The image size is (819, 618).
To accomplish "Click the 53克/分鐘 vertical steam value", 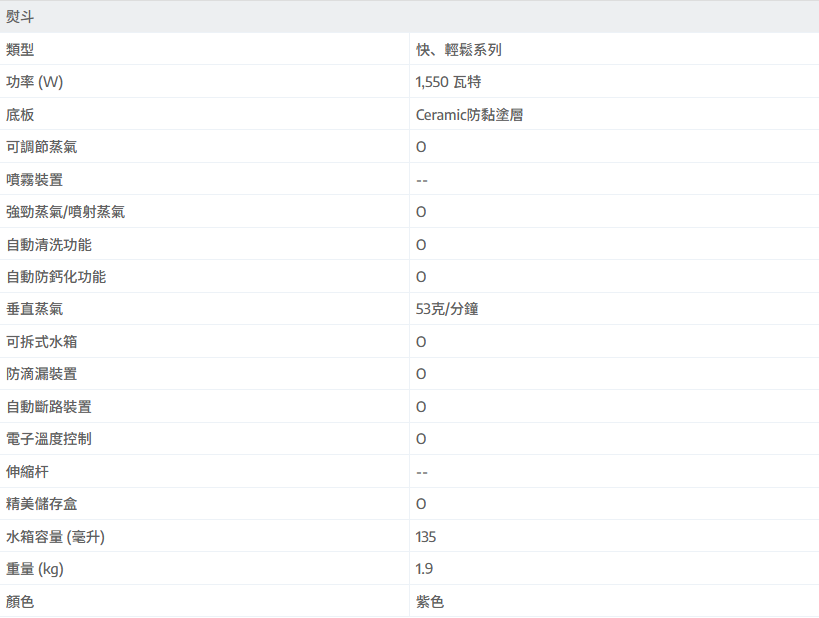I will pyautogui.click(x=447, y=309).
